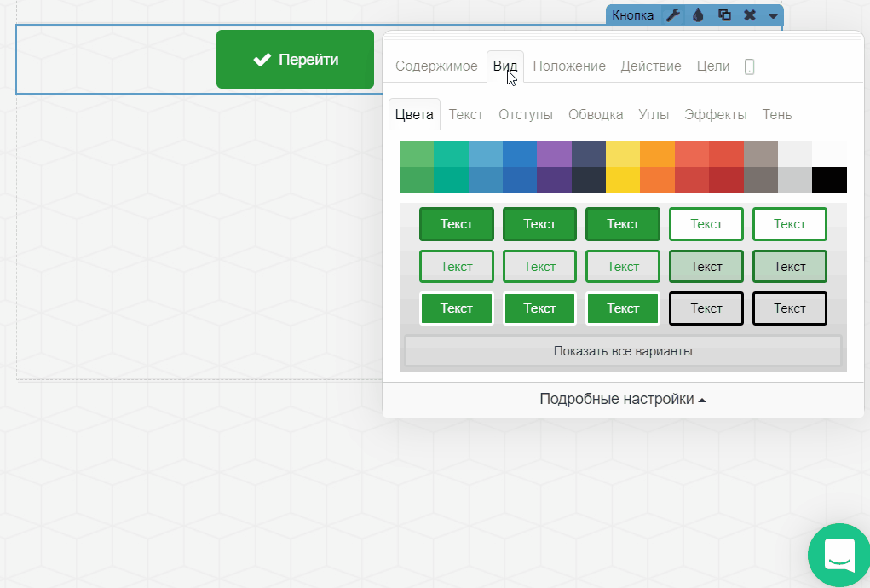Click the Показать все варианты button
Viewport: 870px width, 588px height.
[622, 351]
